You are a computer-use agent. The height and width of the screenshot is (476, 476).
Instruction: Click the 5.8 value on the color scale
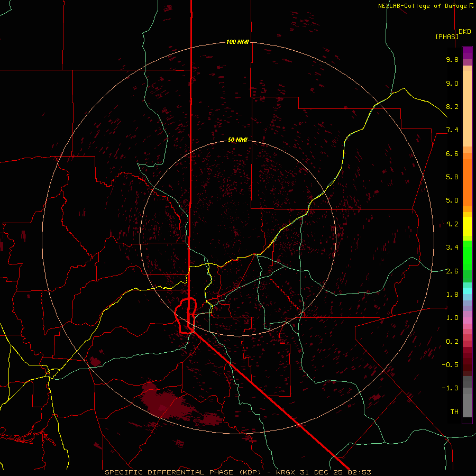(x=452, y=177)
